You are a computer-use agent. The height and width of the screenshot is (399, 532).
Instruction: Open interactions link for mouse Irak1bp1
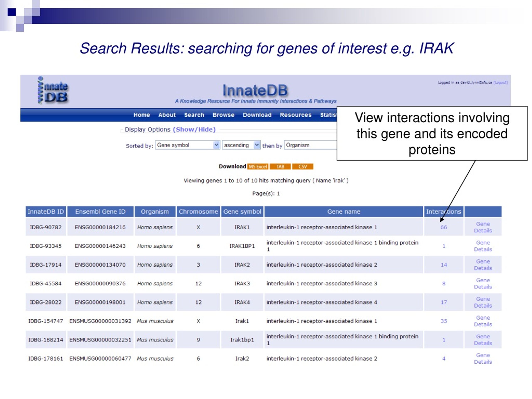point(444,340)
